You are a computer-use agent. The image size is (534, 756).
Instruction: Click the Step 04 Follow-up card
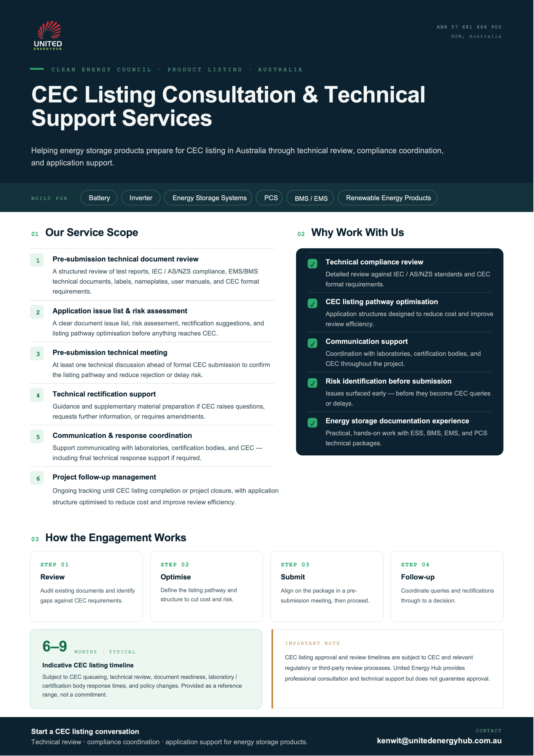(x=447, y=586)
